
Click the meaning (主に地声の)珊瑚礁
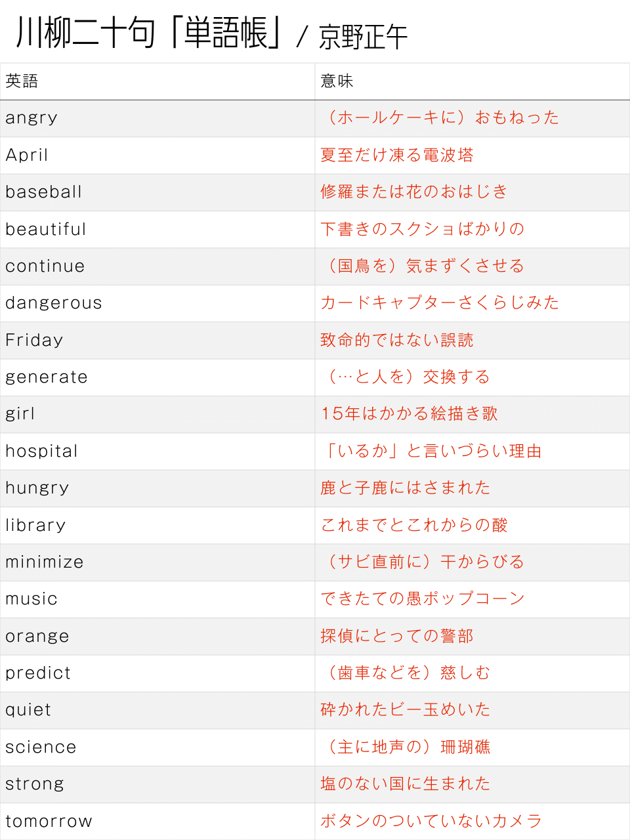[406, 747]
